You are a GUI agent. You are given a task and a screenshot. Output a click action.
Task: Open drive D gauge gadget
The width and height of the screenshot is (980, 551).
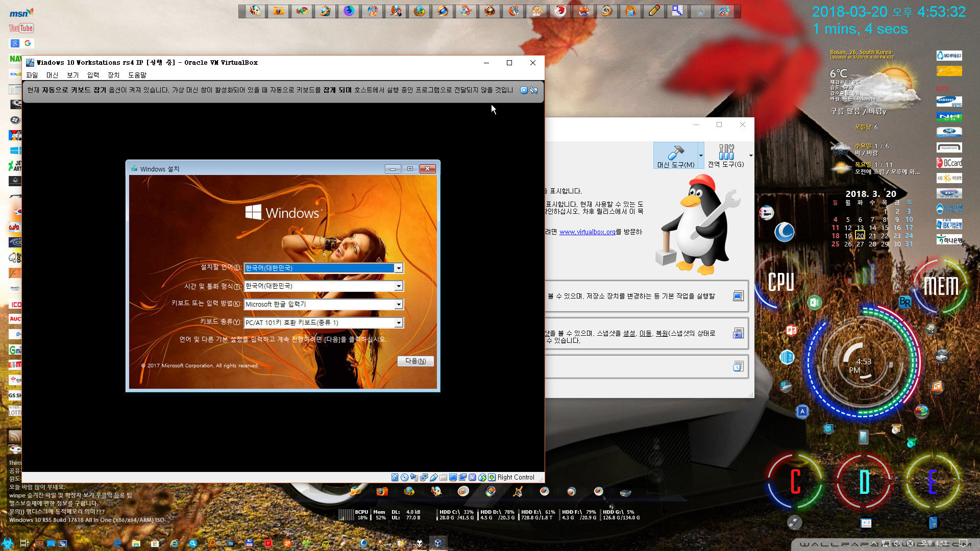pyautogui.click(x=864, y=482)
